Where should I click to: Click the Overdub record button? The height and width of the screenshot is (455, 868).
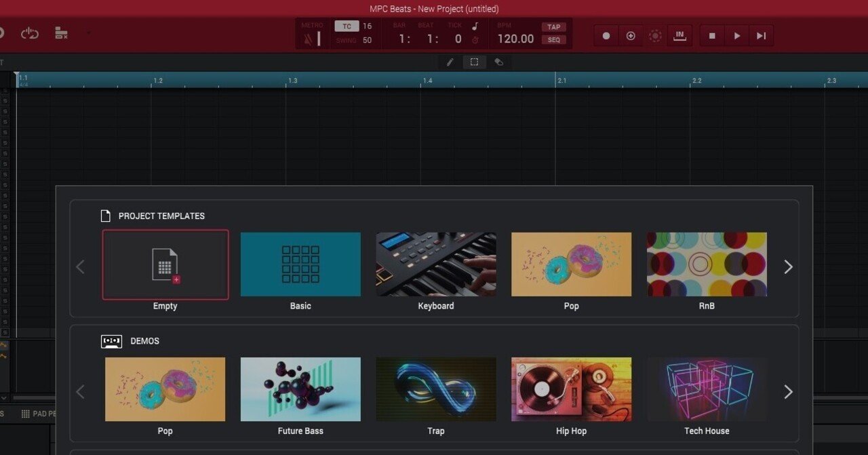click(x=631, y=36)
